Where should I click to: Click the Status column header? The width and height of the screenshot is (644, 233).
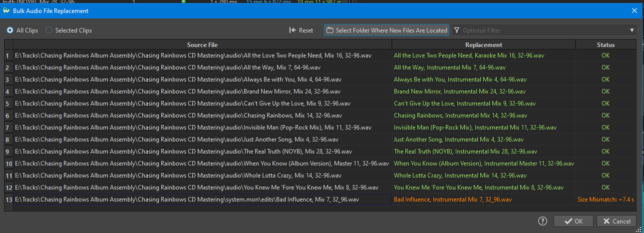(x=606, y=45)
